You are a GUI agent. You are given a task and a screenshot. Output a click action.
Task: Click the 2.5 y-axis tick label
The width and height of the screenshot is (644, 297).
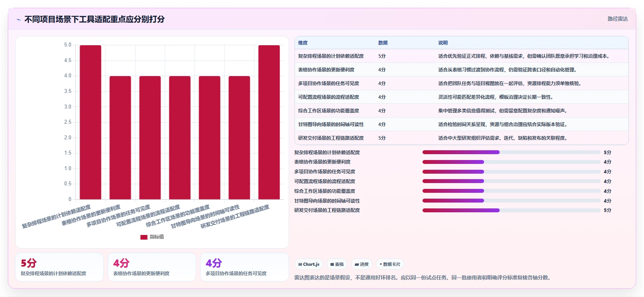(67, 122)
